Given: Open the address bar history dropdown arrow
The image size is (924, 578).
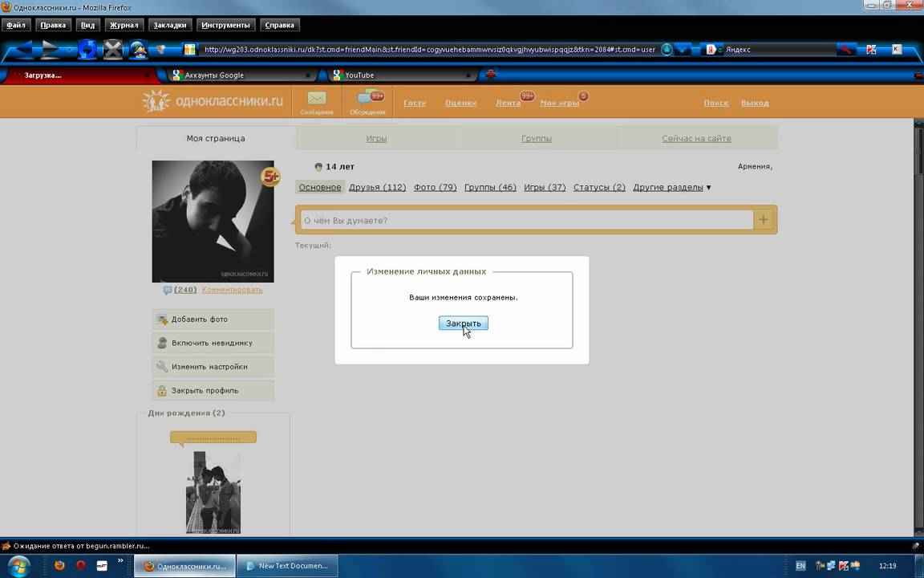Looking at the screenshot, I should coord(683,50).
